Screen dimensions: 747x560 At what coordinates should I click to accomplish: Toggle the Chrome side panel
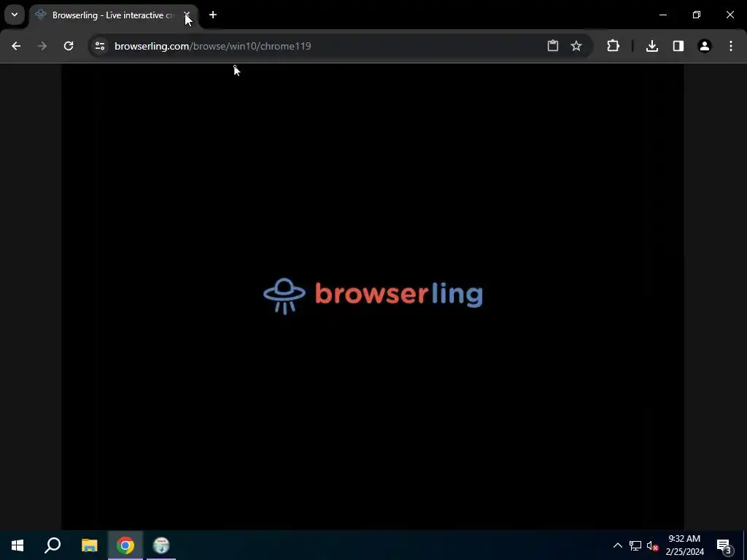[678, 46]
